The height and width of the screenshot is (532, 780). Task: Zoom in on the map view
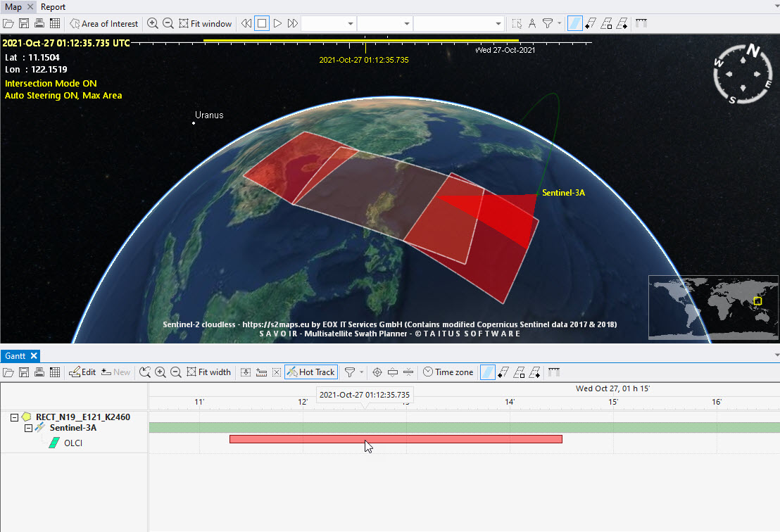(153, 23)
